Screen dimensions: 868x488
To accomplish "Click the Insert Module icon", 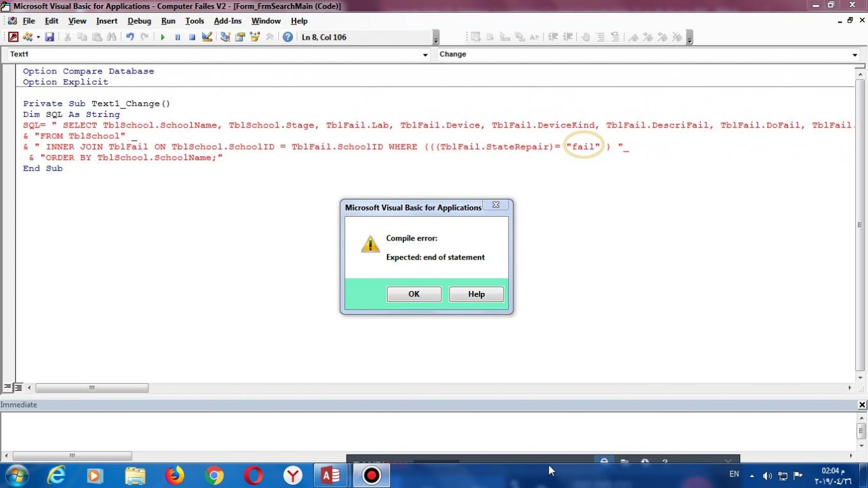I will 28,37.
